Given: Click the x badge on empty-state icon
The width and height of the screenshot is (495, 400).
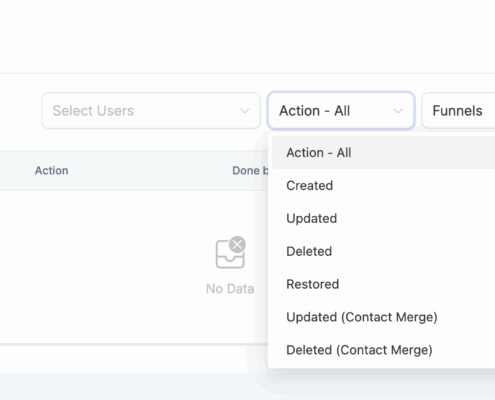Looking at the screenshot, I should pyautogui.click(x=238, y=245).
